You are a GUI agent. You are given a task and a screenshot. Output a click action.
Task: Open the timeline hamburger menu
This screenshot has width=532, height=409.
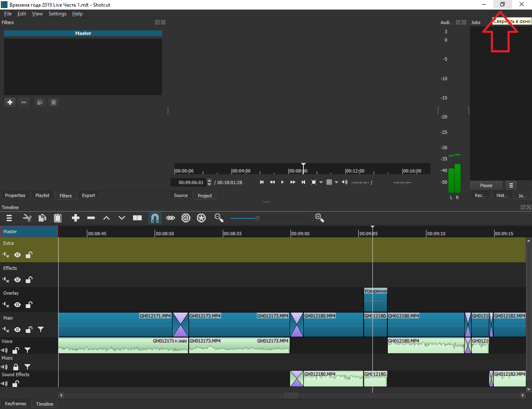click(9, 218)
